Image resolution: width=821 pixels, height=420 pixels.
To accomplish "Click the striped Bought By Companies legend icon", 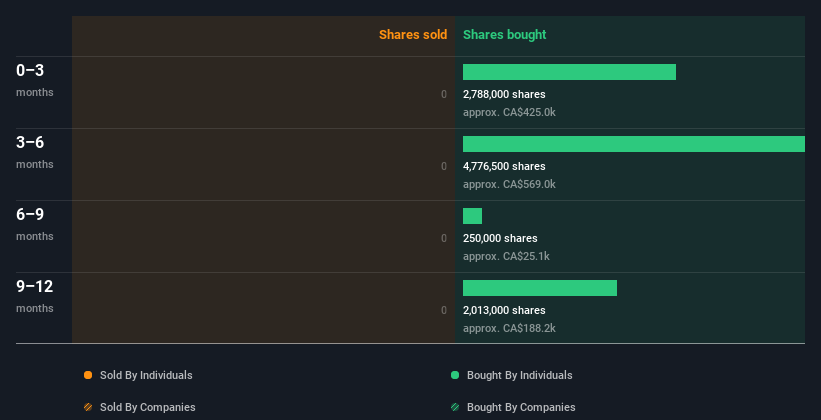I will [455, 407].
